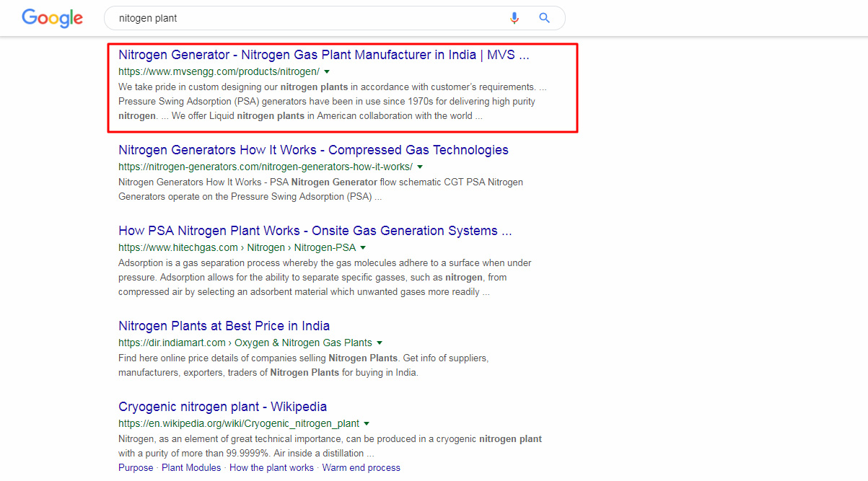Click the magnifying glass search icon
Screen dimensions: 868x481
click(545, 18)
